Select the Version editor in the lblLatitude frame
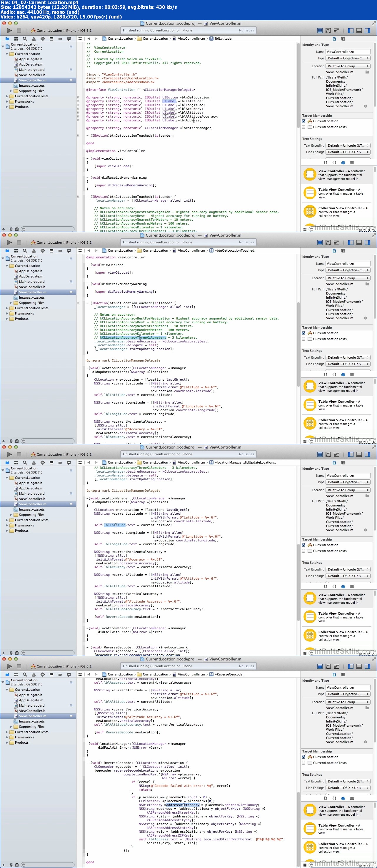The height and width of the screenshot is (868, 377). click(x=336, y=30)
